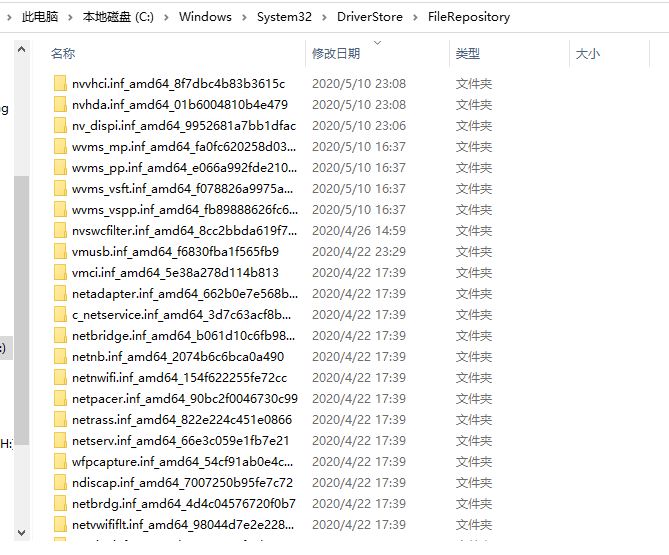Screen dimensions: 669x555
Task: Navigate to System32 breadcrumb folder
Action: [x=284, y=17]
